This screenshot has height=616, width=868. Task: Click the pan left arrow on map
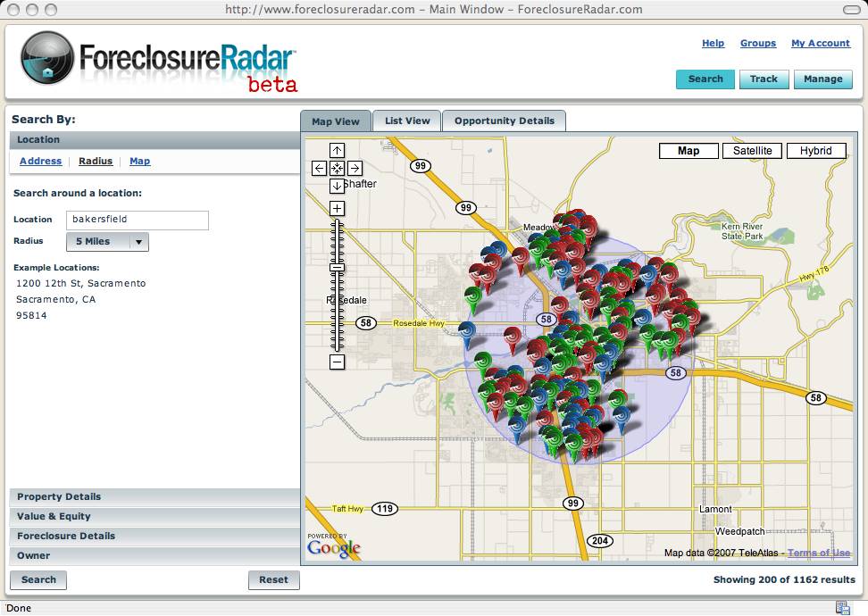pos(319,168)
